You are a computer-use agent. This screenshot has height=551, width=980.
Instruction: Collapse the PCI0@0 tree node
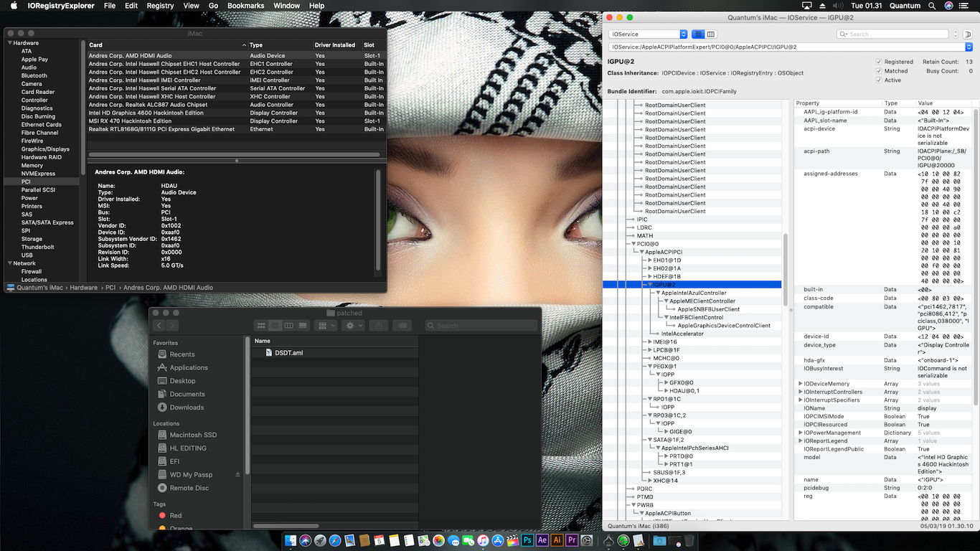pos(633,244)
